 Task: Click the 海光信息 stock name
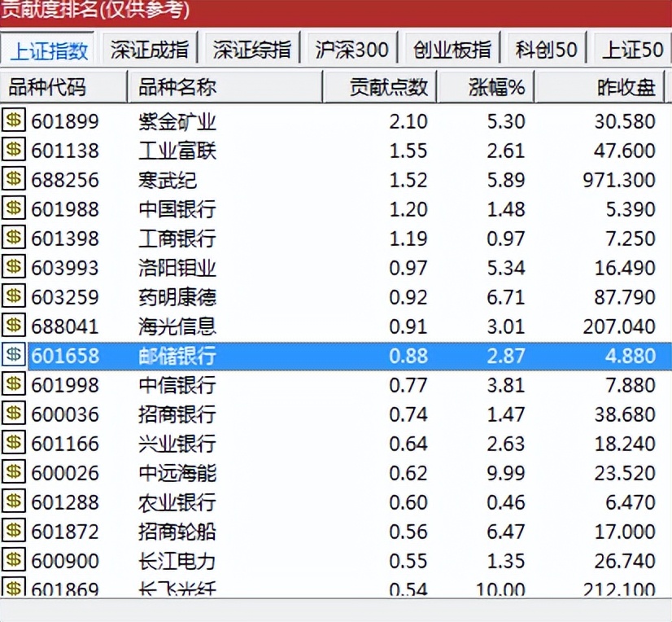point(177,326)
